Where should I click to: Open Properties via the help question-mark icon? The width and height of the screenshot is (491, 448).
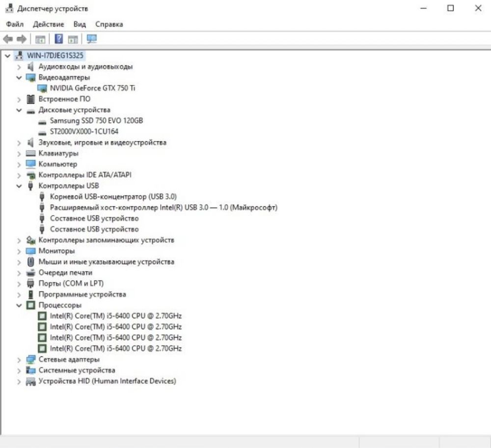[x=58, y=39]
